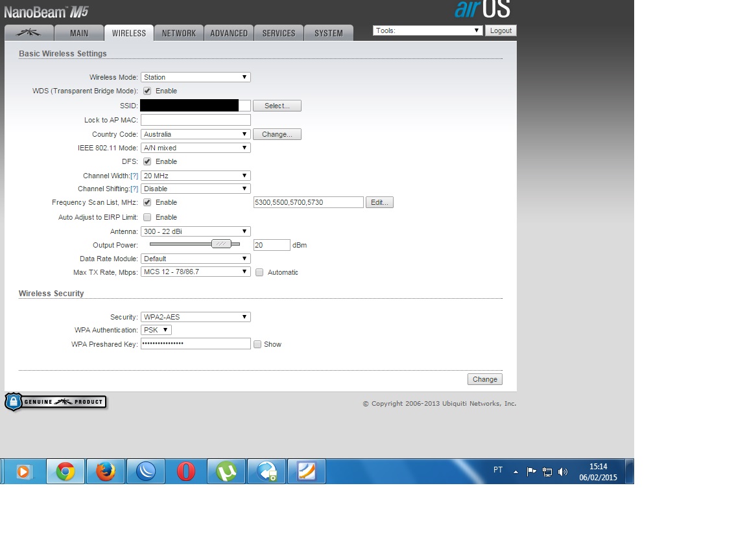Click the Logout button
Screen dimensions: 747x560
click(501, 30)
